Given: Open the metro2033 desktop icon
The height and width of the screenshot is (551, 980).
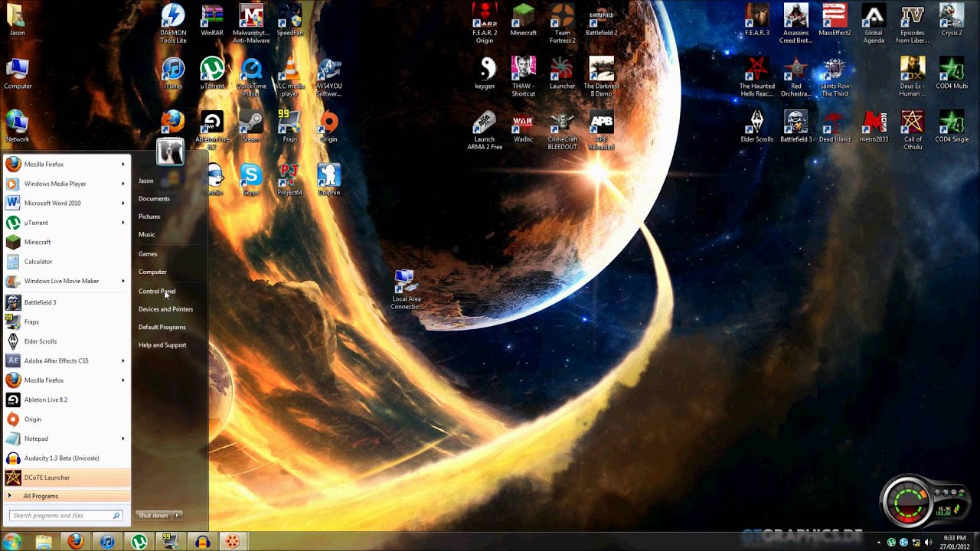Looking at the screenshot, I should point(874,127).
